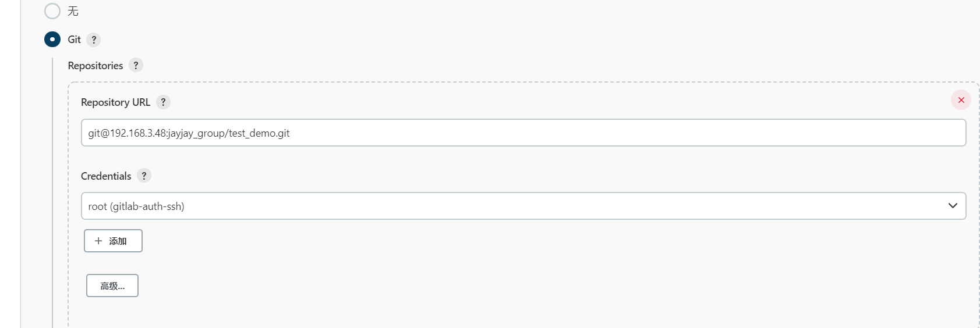Click the 无 option label text
The height and width of the screenshot is (328, 980).
[x=73, y=11]
